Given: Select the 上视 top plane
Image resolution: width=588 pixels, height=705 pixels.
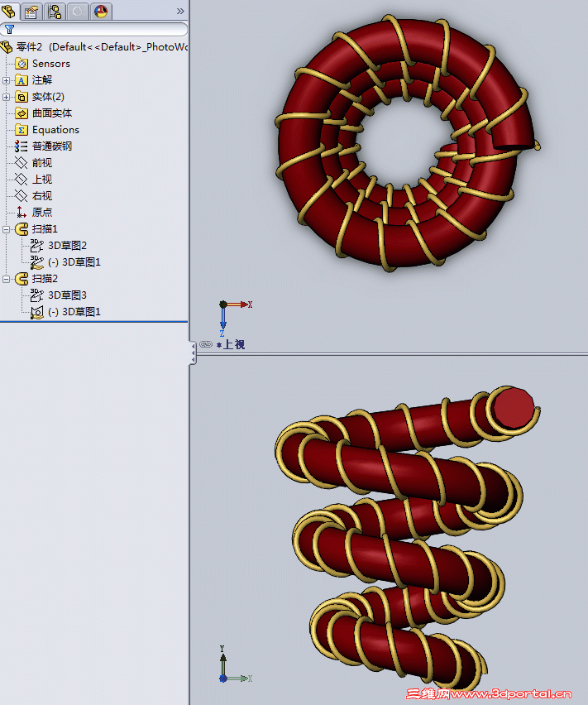Looking at the screenshot, I should [42, 180].
